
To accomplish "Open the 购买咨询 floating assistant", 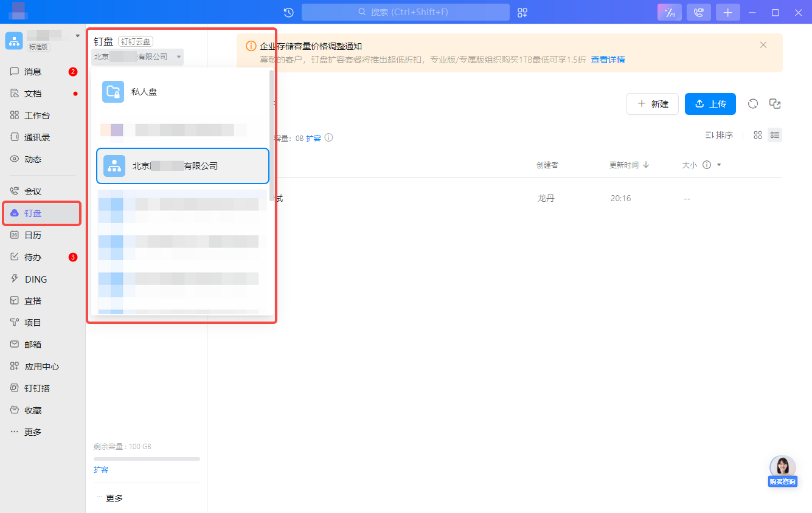I will click(x=783, y=471).
